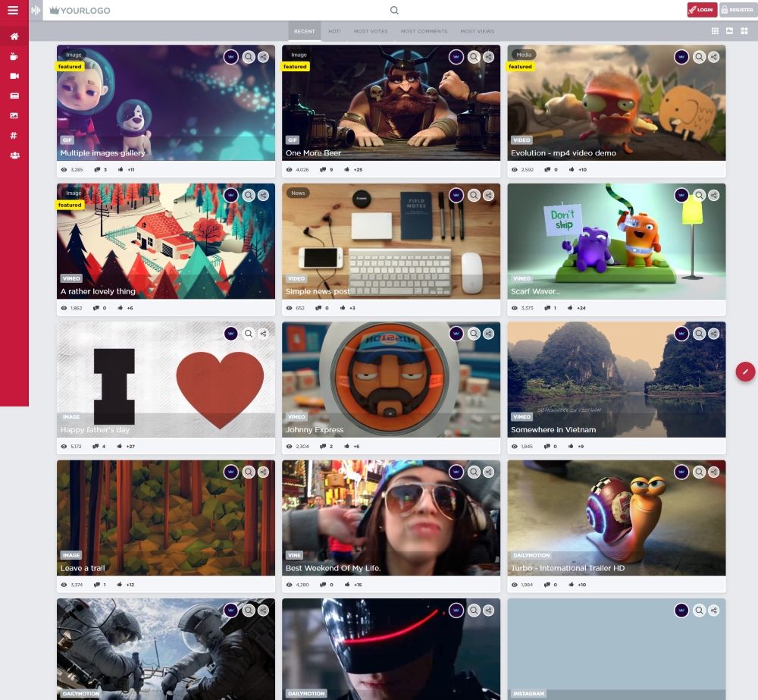The height and width of the screenshot is (700, 758).
Task: Open Turbo - International Trailer HD title
Action: point(568,568)
